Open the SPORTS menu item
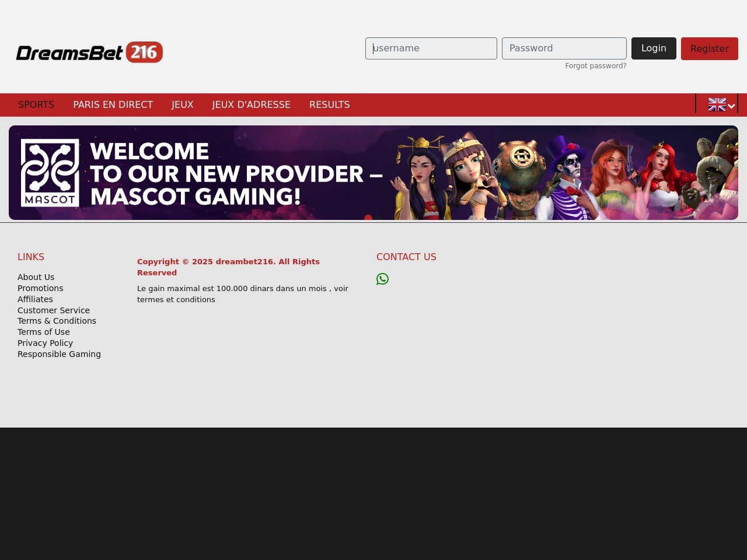Screen dimensions: 747x560 [36, 104]
